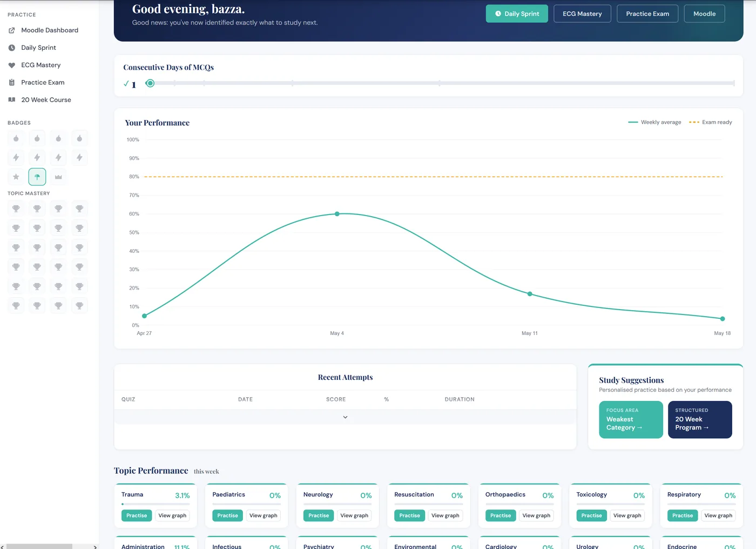Select the May 11 data point on chart
Viewport: 756px width, 549px height.
[x=530, y=294]
